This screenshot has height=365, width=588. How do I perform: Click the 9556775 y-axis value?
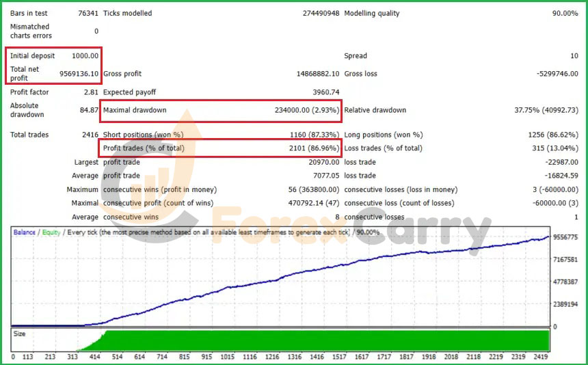pos(566,238)
